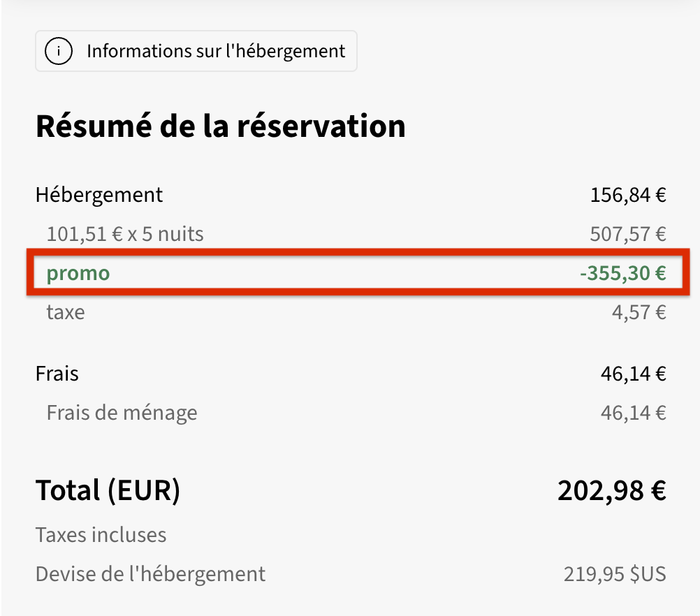
Task: Click the Devise de l'hébergement label
Action: (150, 575)
